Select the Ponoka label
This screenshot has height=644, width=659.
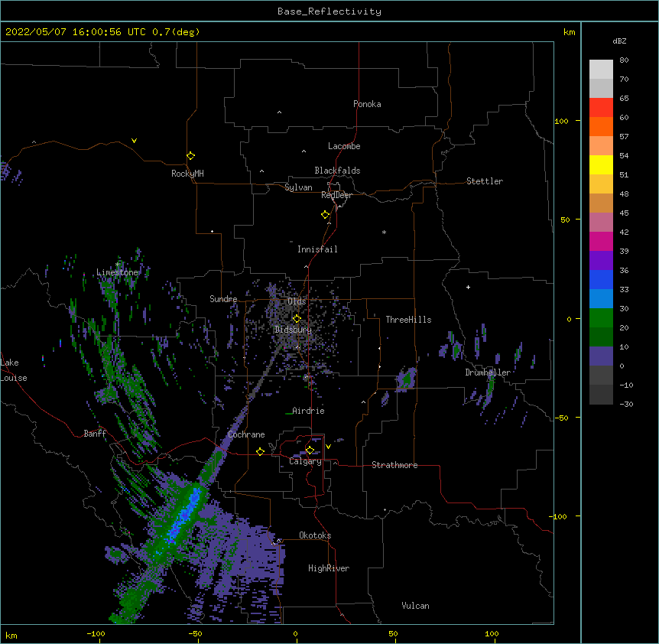367,104
